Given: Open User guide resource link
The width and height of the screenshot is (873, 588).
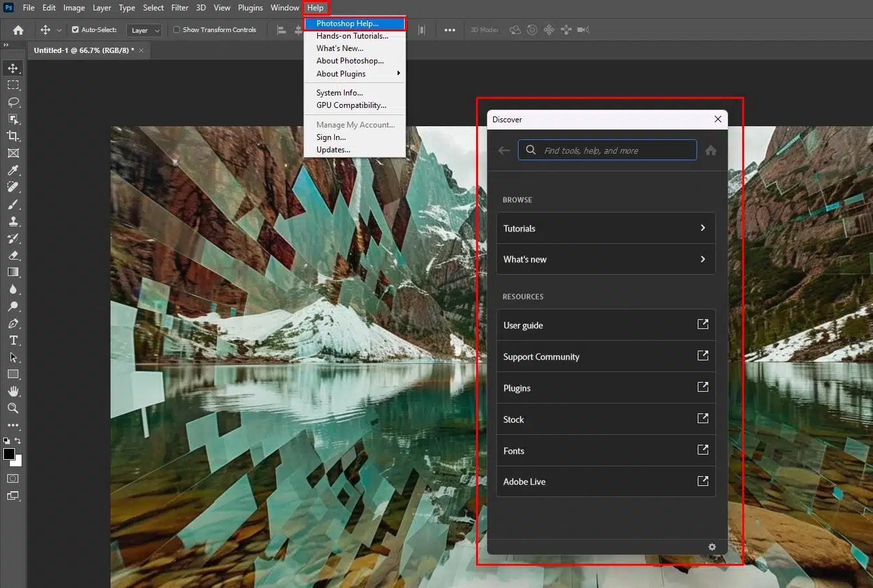Looking at the screenshot, I should 606,325.
